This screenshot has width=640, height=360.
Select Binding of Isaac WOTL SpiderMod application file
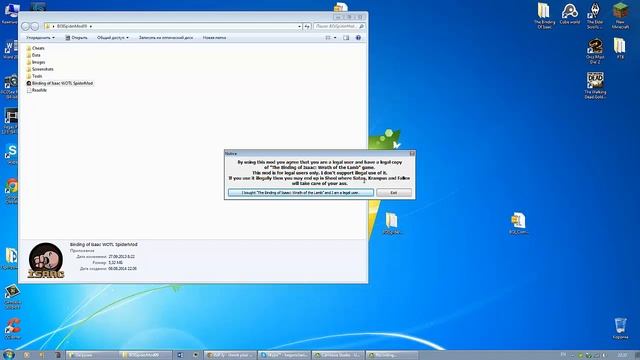tap(60, 83)
